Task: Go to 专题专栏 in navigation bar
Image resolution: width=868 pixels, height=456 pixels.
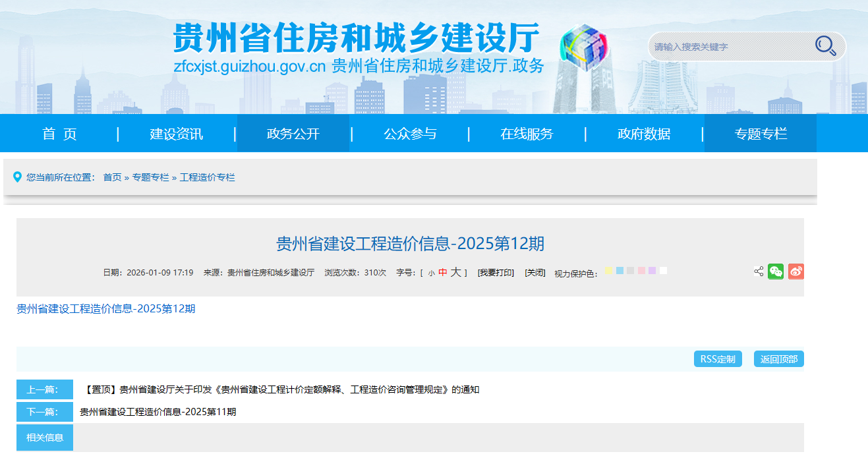Action: point(761,134)
